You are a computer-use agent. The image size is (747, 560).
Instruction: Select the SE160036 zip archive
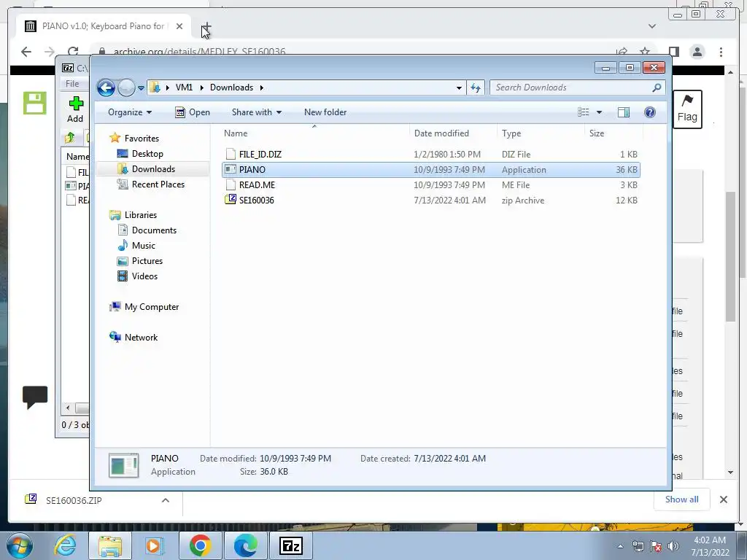pyautogui.click(x=430, y=200)
